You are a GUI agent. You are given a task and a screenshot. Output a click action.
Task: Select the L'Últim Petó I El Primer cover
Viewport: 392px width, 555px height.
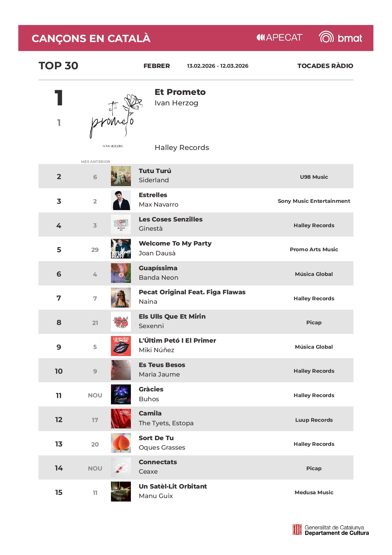(x=121, y=346)
